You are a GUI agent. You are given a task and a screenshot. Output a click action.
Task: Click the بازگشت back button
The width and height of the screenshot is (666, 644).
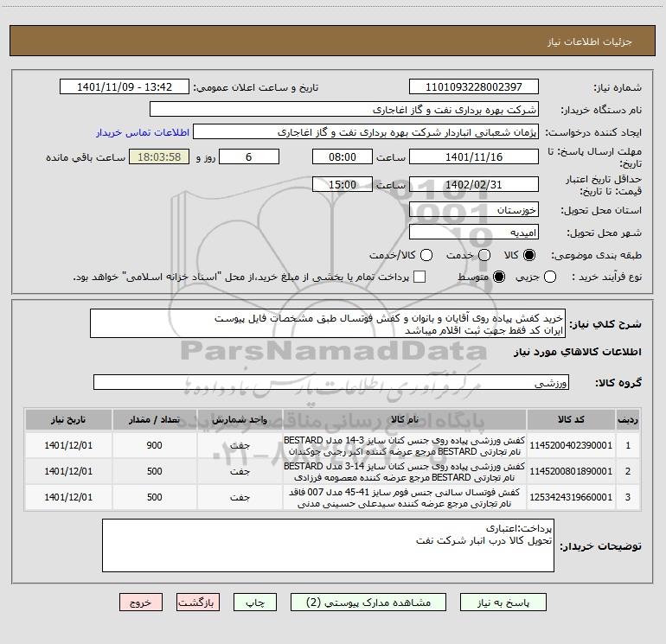pos(198,603)
